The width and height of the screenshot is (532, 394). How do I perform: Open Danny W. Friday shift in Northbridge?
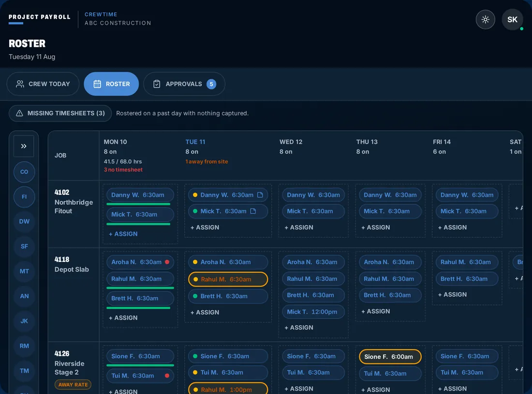click(x=467, y=195)
